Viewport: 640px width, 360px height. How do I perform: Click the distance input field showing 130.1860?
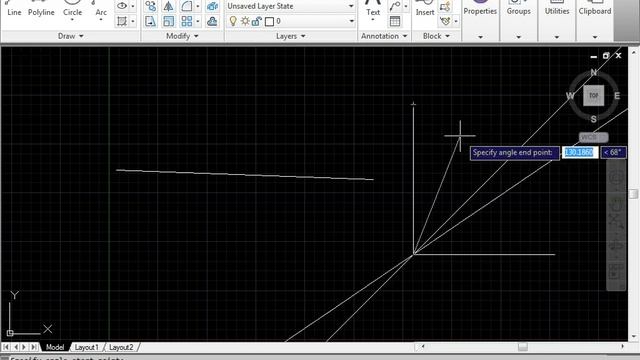pyautogui.click(x=580, y=152)
